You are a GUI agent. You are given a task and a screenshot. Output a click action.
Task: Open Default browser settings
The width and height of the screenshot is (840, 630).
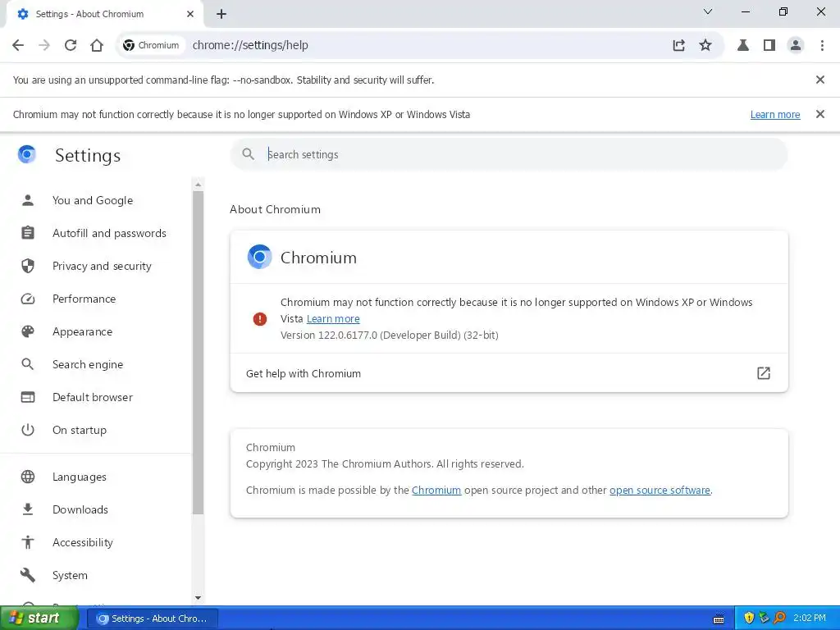(x=93, y=397)
